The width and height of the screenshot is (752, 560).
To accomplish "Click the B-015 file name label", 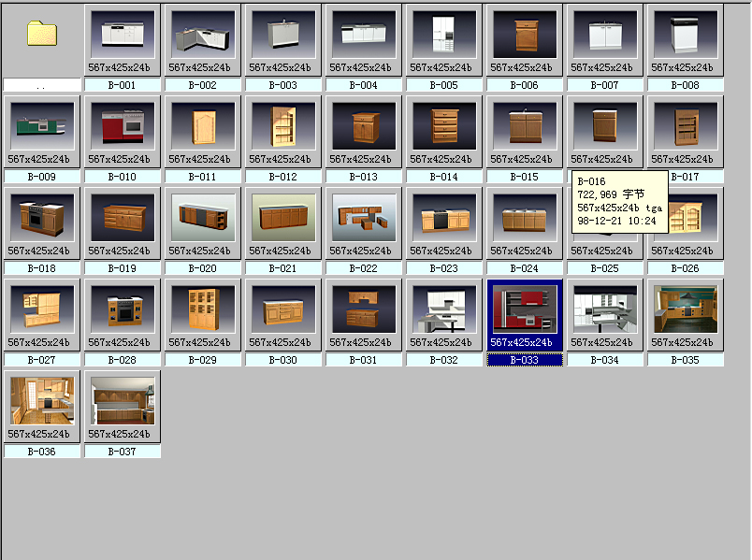I will coord(525,177).
